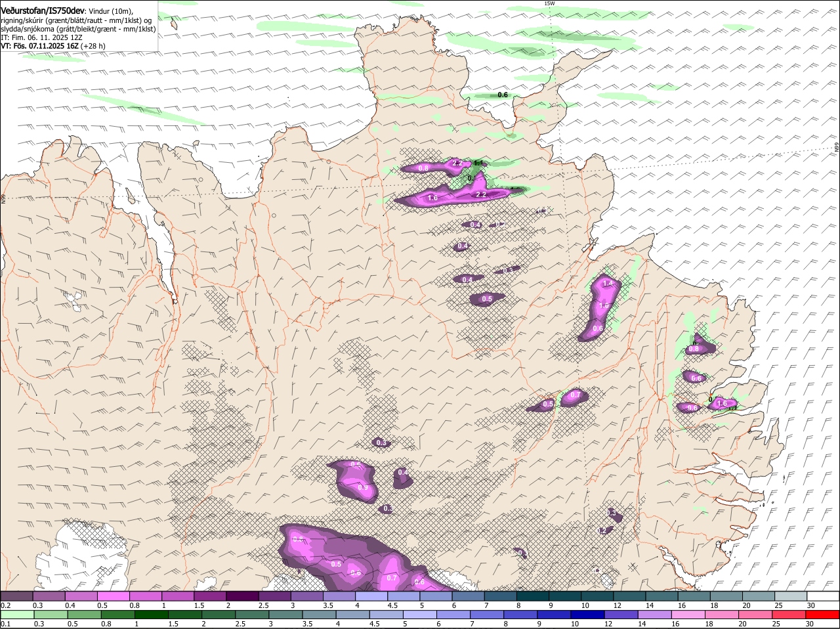Image resolution: width=840 pixels, height=629 pixels.
Task: Click the '15W' longitude label
Action: click(x=549, y=4)
